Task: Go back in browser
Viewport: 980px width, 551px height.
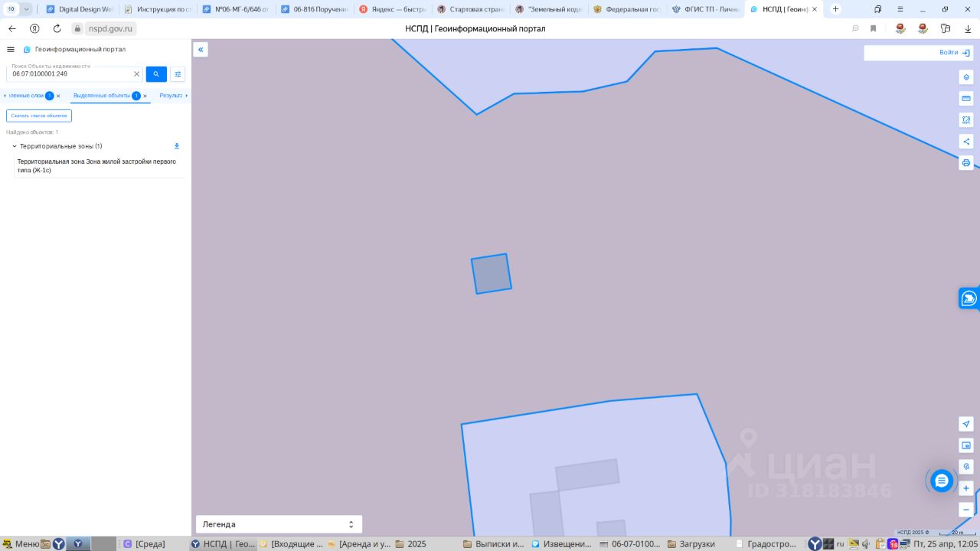Action: click(x=11, y=28)
